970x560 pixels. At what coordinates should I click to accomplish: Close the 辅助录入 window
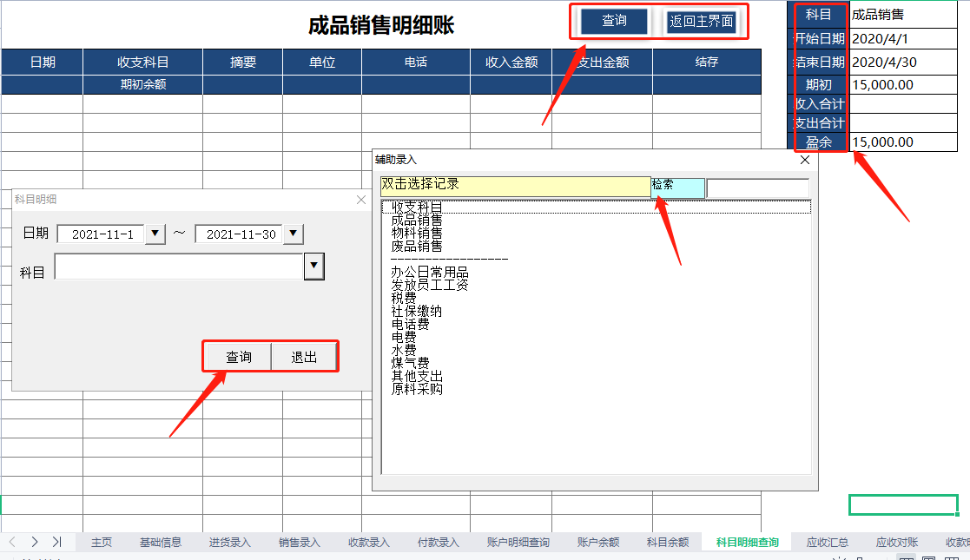coord(805,160)
